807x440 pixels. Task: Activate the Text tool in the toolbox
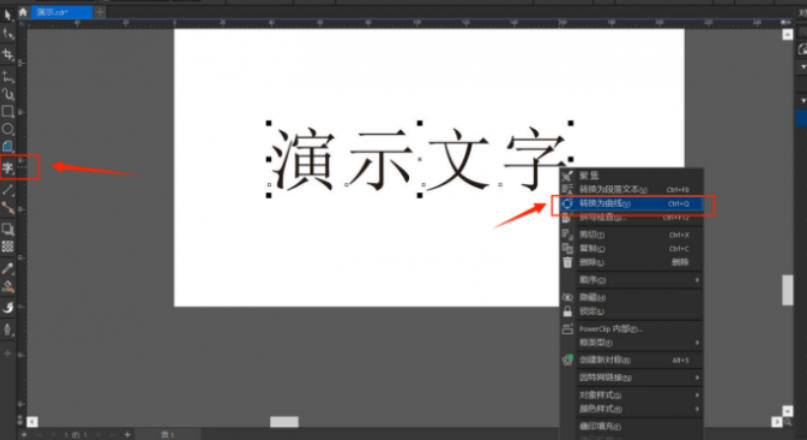click(x=8, y=167)
